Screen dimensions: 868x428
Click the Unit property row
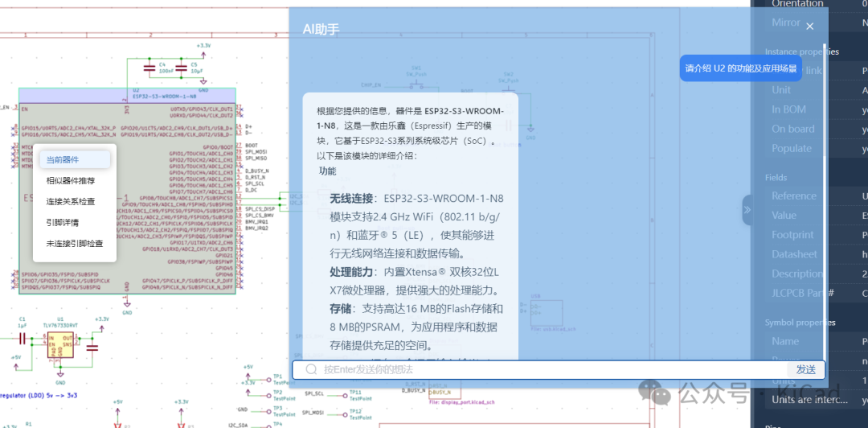point(817,90)
